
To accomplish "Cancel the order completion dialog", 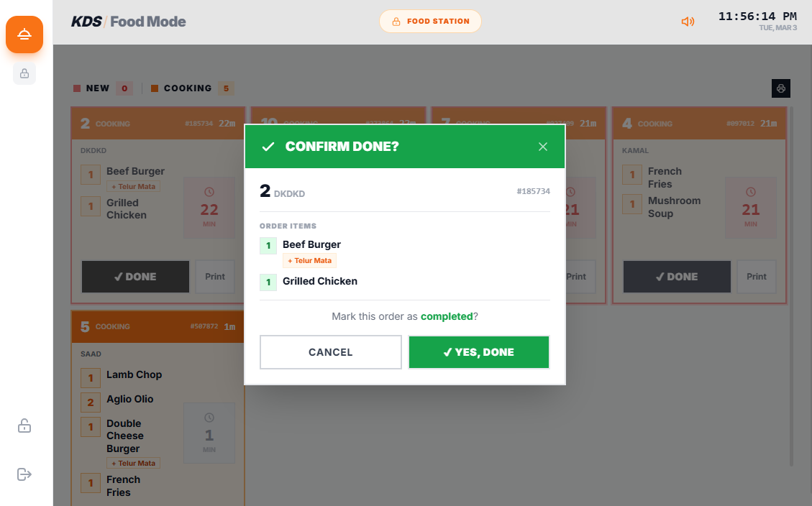I will click(331, 352).
